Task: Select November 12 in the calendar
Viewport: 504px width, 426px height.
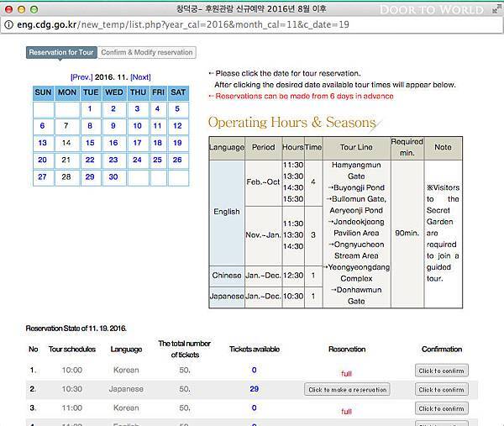Action: click(177, 126)
